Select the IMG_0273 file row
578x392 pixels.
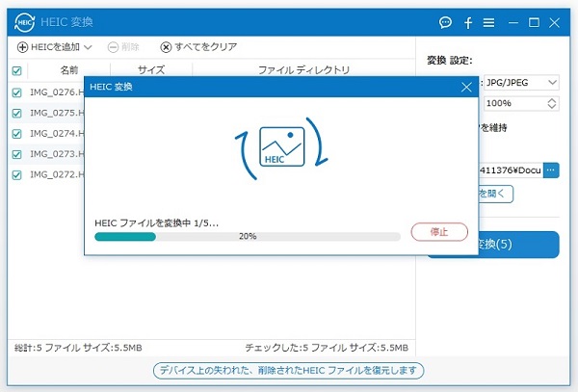tap(47, 154)
